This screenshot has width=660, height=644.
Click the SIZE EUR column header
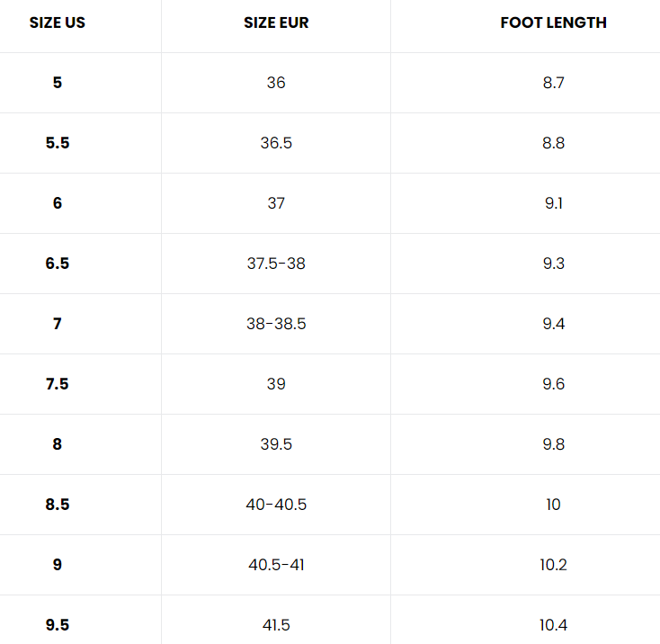click(x=276, y=22)
